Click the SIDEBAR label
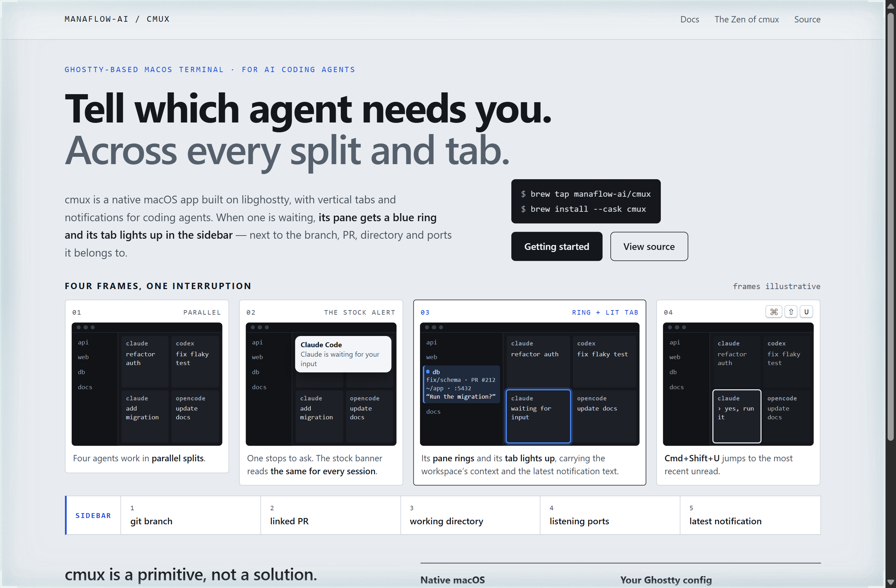 93,515
